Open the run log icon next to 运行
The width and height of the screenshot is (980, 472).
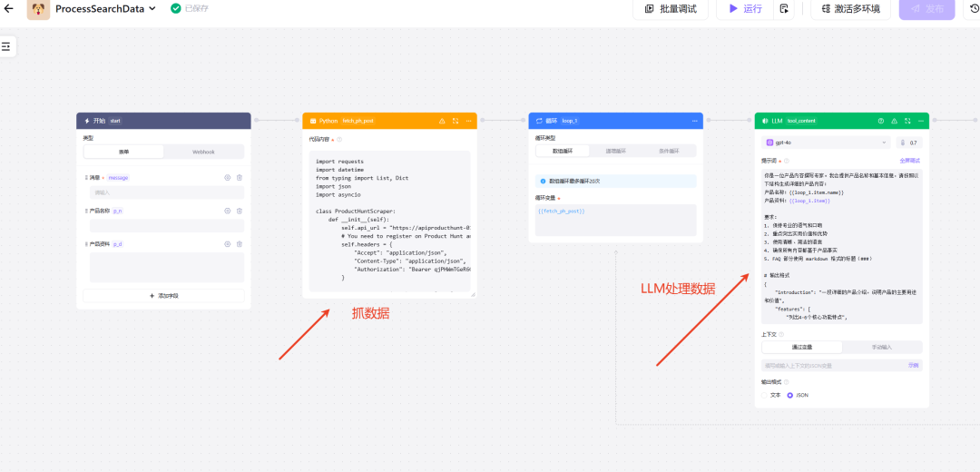tap(784, 9)
